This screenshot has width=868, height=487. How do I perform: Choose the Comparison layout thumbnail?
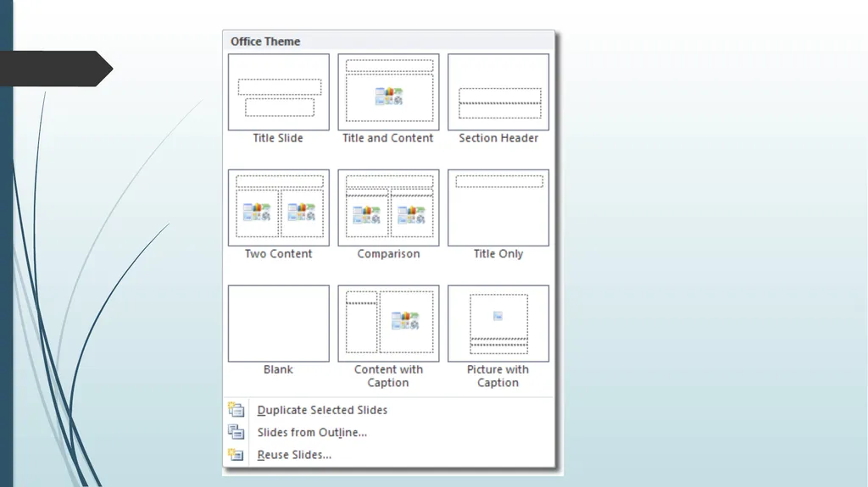388,208
